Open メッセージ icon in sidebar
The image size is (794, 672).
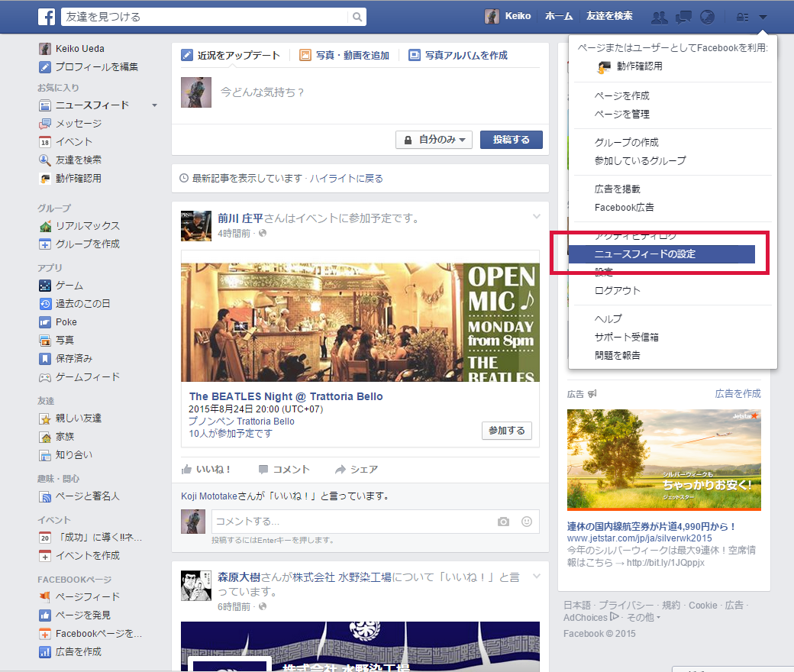click(44, 124)
